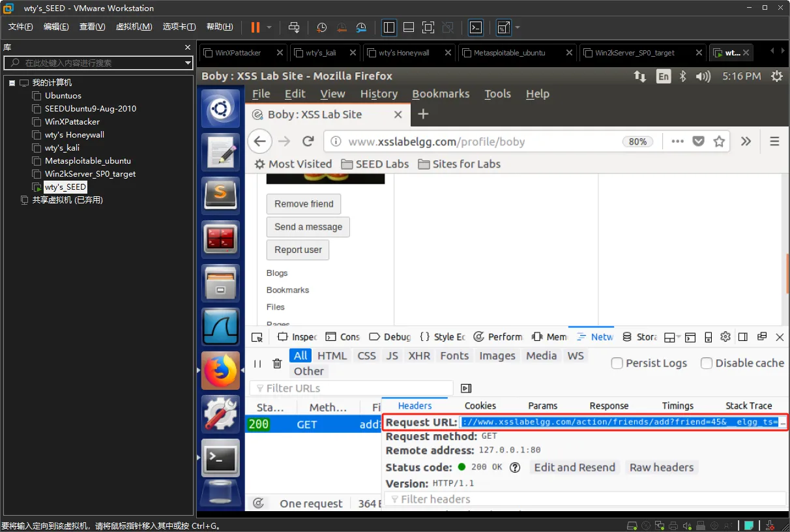Switch to the Win2kServer_SP0_target VM tab
Viewport: 790px width, 532px height.
pyautogui.click(x=635, y=53)
